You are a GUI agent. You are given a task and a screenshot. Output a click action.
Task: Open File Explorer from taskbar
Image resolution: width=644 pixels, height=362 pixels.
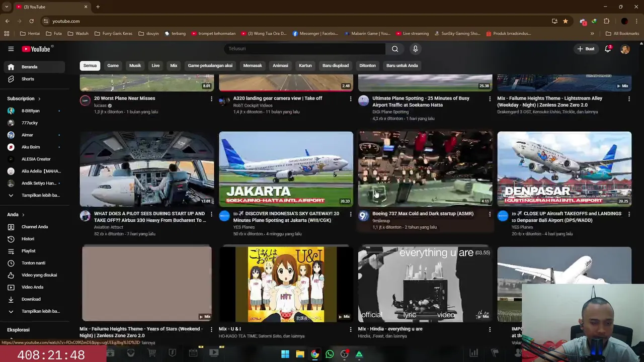click(300, 354)
